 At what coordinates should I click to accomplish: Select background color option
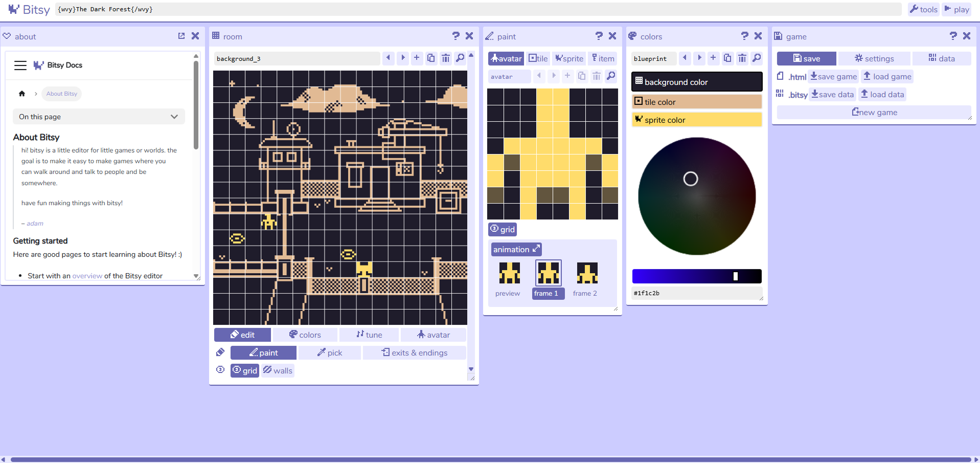tap(697, 82)
